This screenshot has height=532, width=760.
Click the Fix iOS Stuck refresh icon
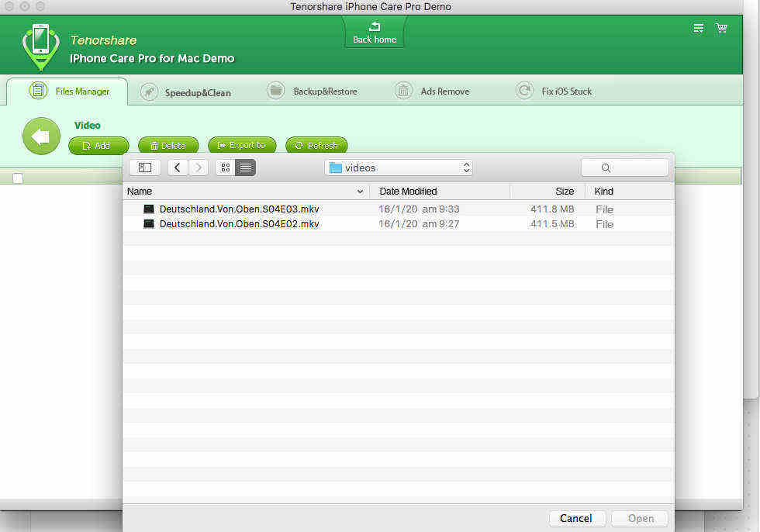pos(524,91)
